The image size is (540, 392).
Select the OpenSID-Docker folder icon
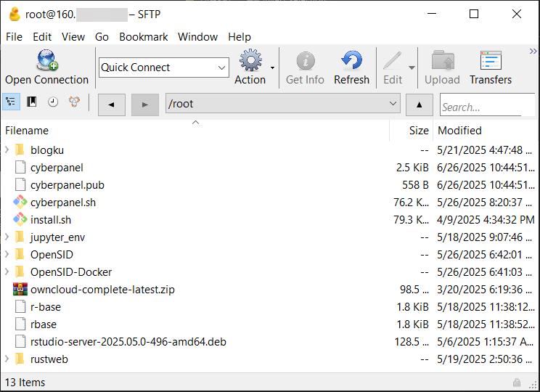pos(20,271)
